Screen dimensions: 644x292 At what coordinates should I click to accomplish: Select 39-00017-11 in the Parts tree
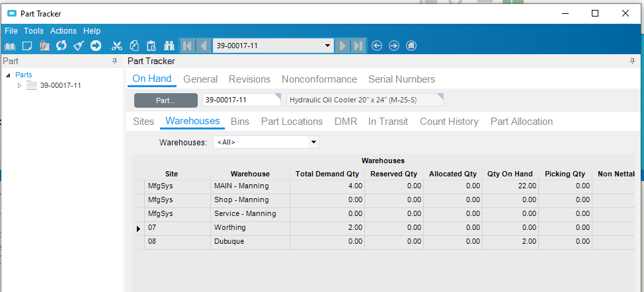pos(60,86)
